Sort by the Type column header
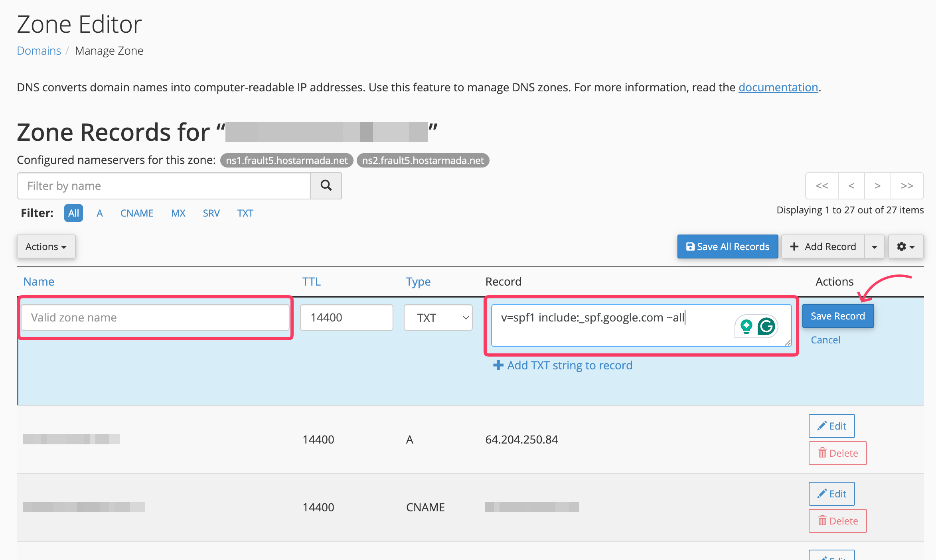The height and width of the screenshot is (560, 936). pos(418,282)
